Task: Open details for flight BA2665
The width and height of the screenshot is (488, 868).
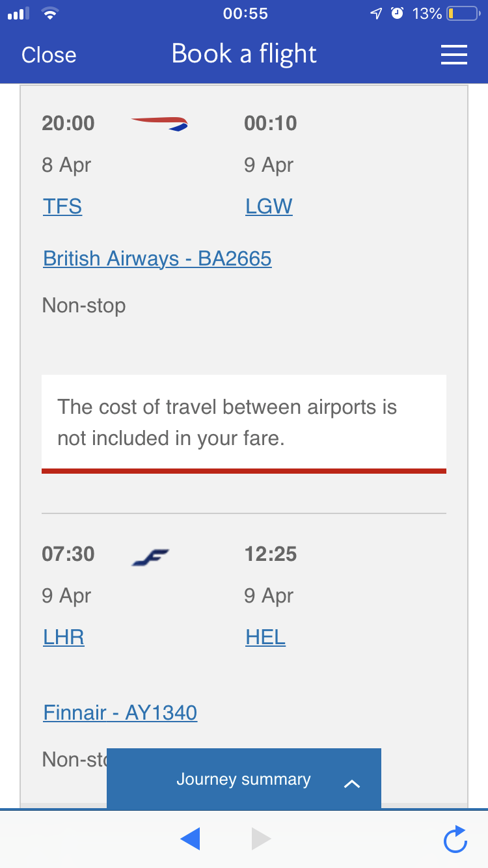Action: [157, 258]
